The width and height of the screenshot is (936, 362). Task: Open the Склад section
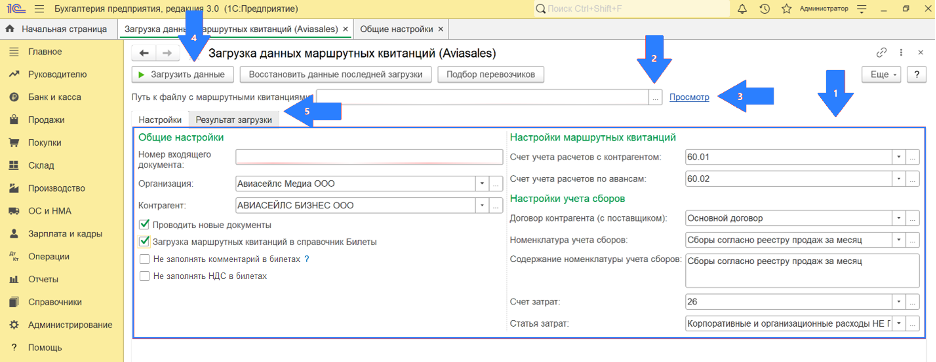(41, 165)
